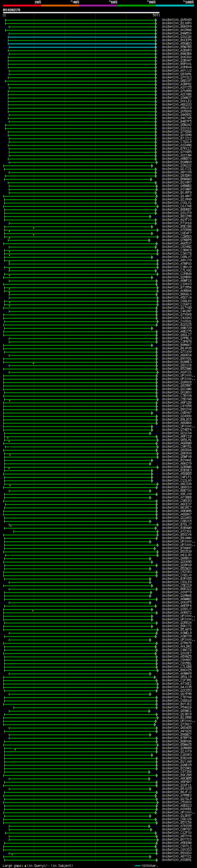197x868 pixels.
Task: Click the UniRef100_C4FLF1 label
Action: [176, 477]
